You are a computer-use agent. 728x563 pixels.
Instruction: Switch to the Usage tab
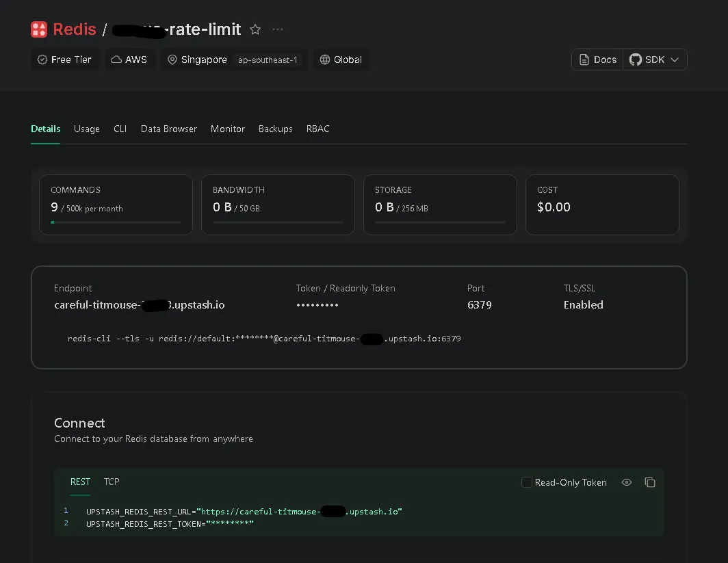pos(87,129)
